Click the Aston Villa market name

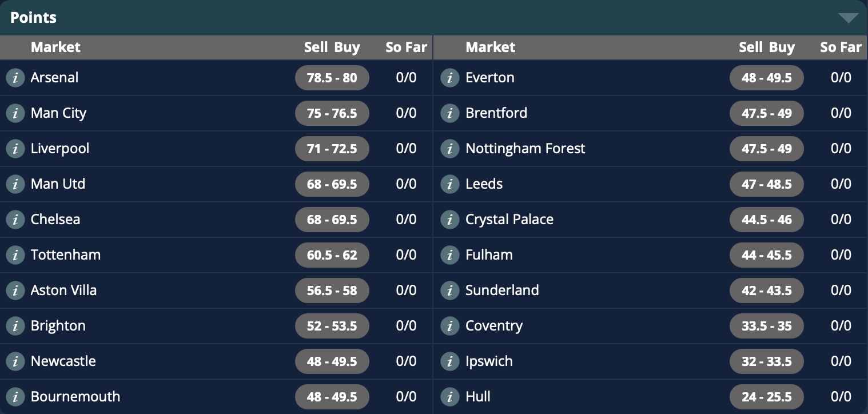click(63, 290)
